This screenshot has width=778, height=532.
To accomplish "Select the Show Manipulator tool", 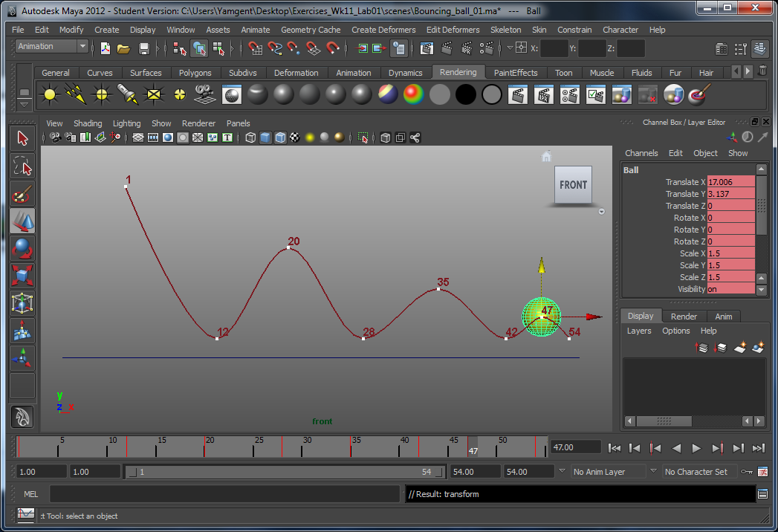I will (22, 358).
